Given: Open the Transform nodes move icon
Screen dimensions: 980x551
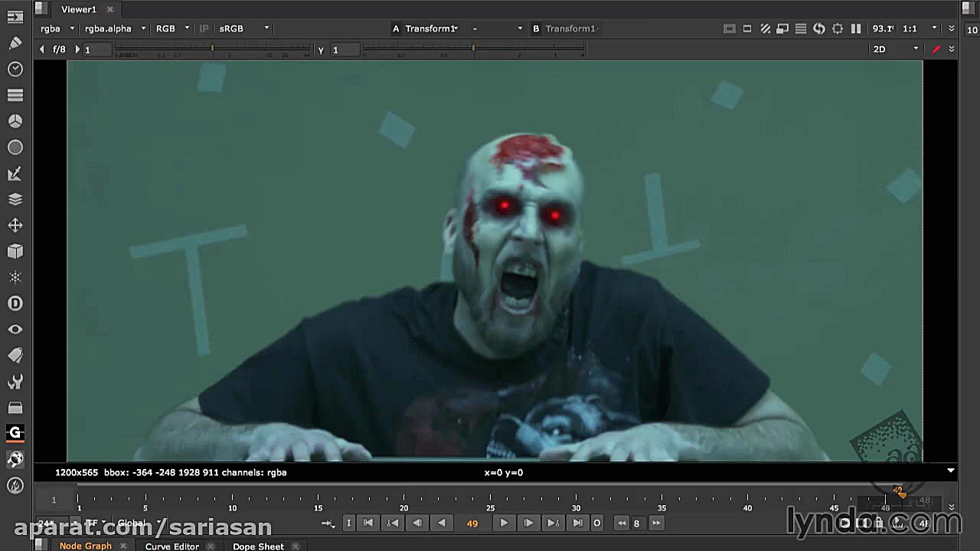Looking at the screenshot, I should point(15,225).
